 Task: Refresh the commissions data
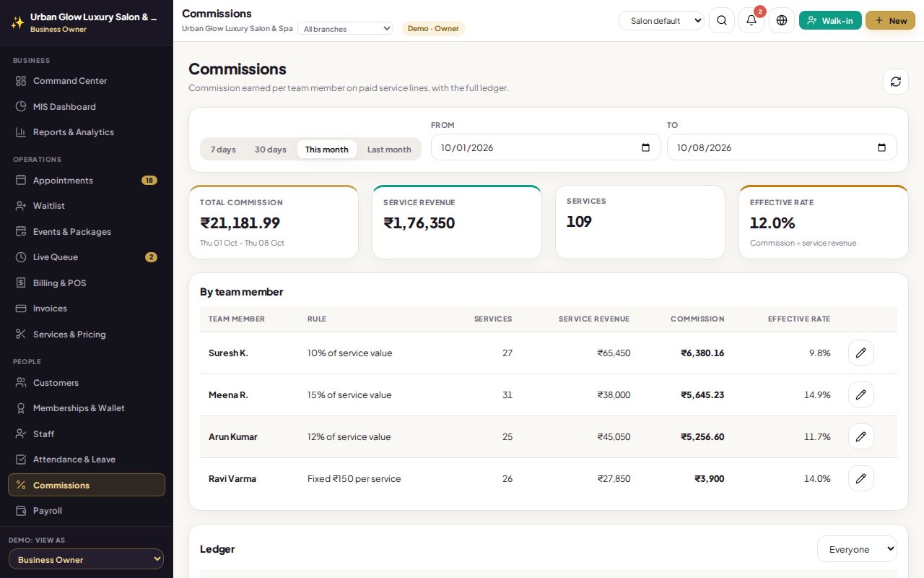point(896,82)
